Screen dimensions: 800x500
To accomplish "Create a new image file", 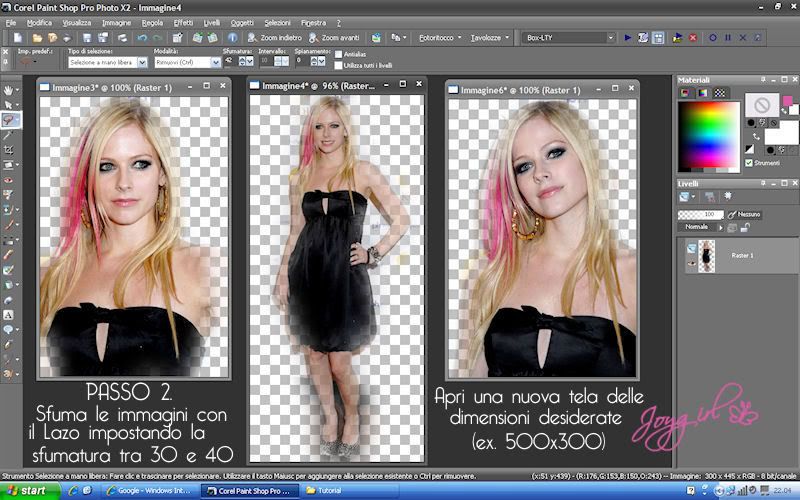I will click(18, 38).
